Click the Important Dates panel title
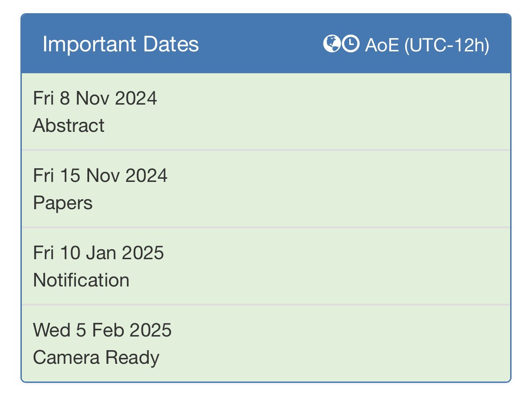This screenshot has width=532, height=397. [x=120, y=44]
